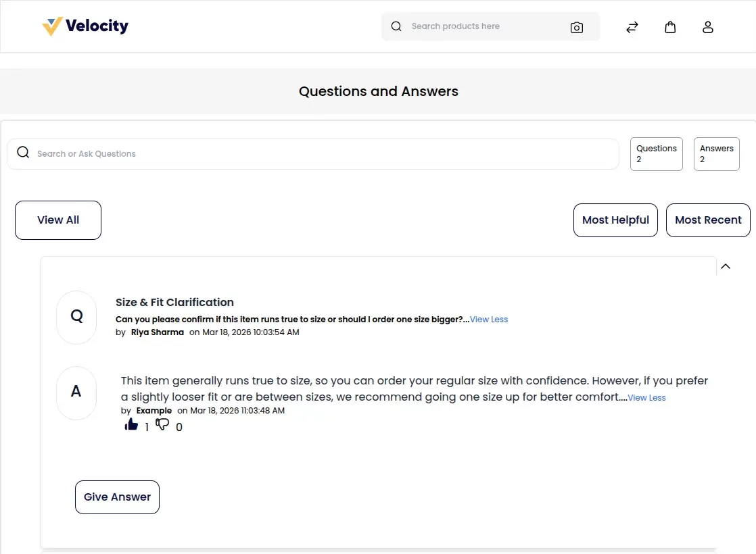Sort by Most Recent
Viewport: 756px width, 554px height.
pos(708,220)
